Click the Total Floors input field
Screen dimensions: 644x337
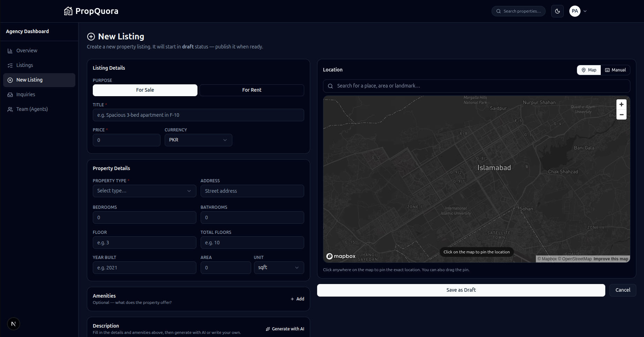pos(252,243)
